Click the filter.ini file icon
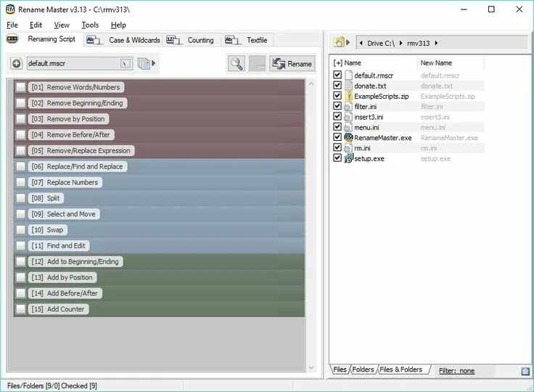This screenshot has width=534, height=392. point(348,107)
